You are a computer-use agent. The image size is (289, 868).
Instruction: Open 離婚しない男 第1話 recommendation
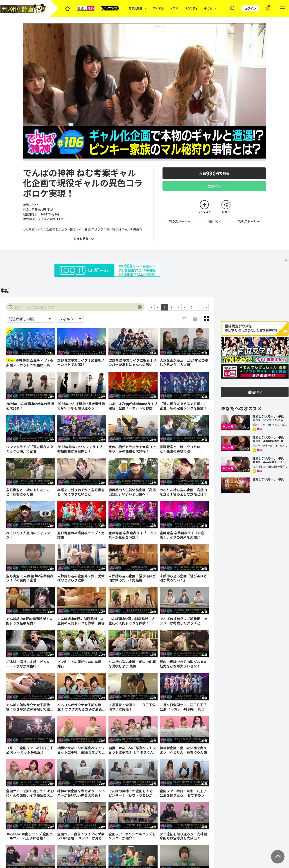pos(255,464)
